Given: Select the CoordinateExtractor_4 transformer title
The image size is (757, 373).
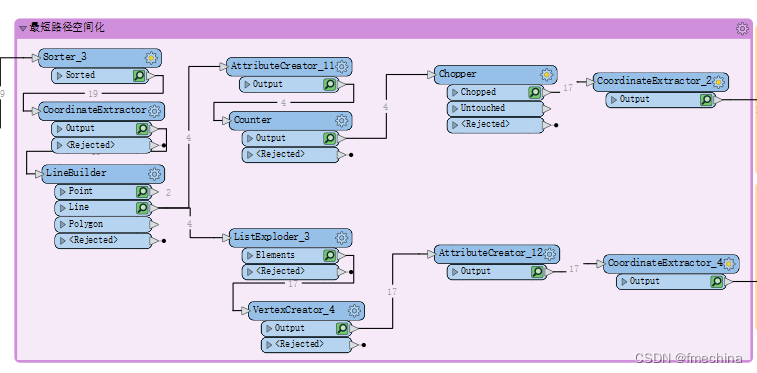Looking at the screenshot, I should [665, 263].
